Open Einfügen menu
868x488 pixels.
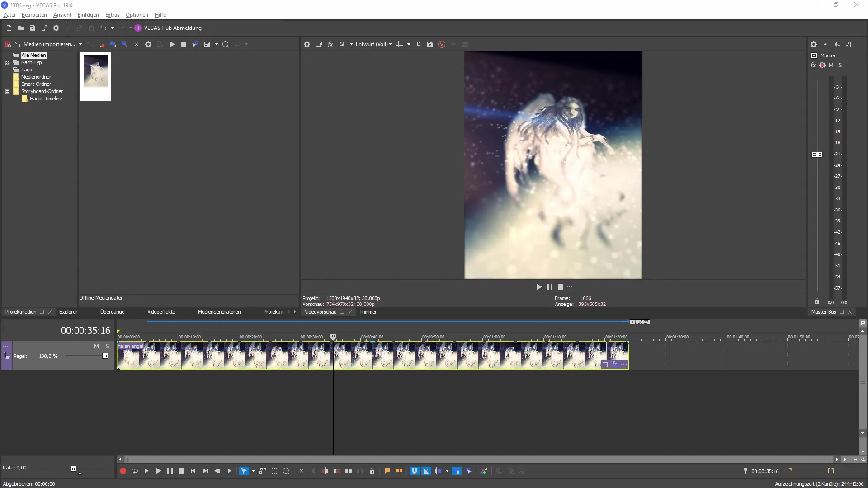coord(88,15)
